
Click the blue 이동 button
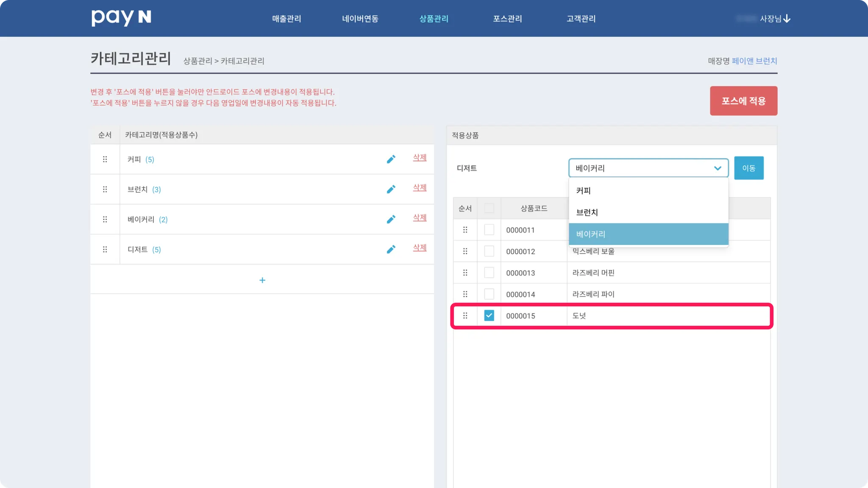748,168
